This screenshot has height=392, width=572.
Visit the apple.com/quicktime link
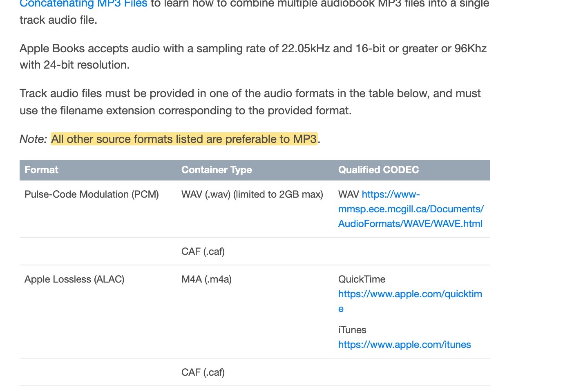pos(410,301)
